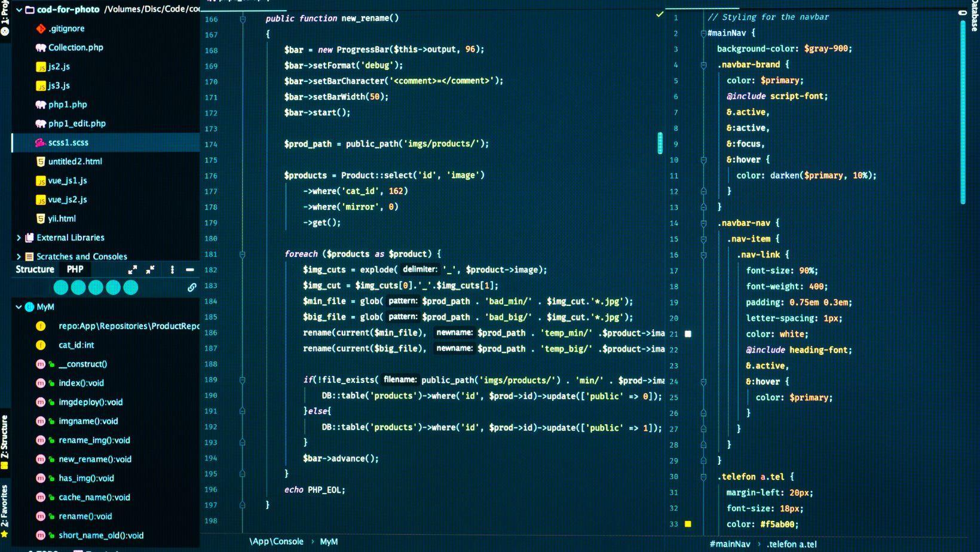Select has_img():void in Structure
This screenshot has width=980, height=552.
tap(86, 479)
